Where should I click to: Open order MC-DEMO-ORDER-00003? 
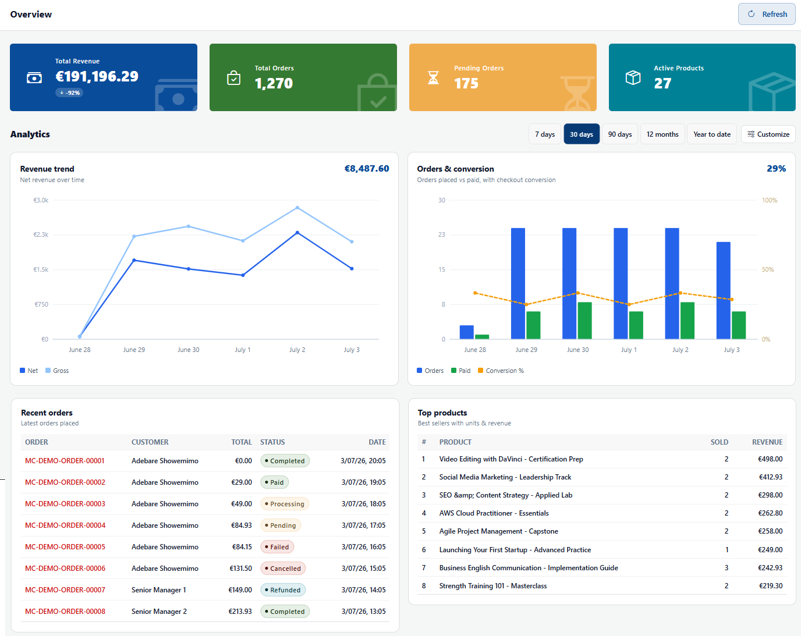[65, 504]
